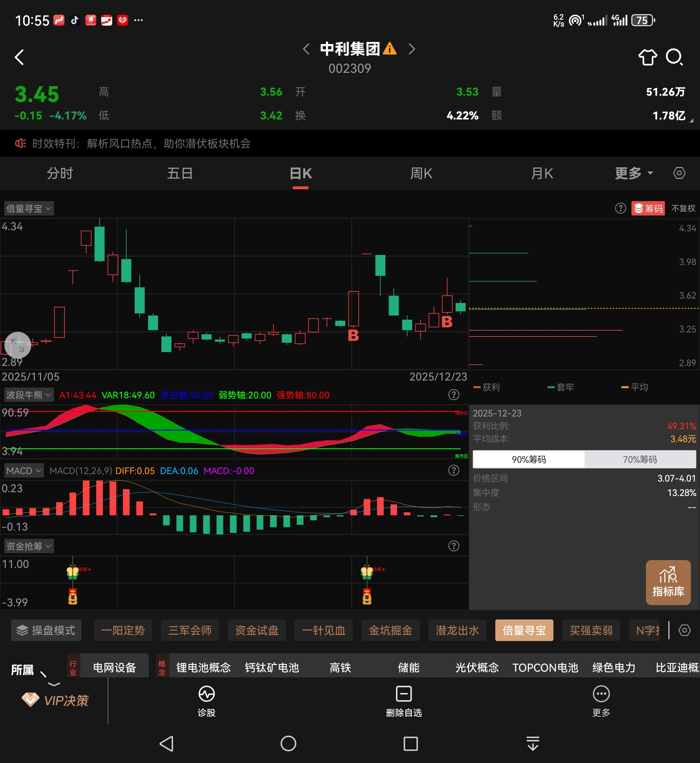
Task: Tap the 锂电池概念 concept tag
Action: [203, 668]
